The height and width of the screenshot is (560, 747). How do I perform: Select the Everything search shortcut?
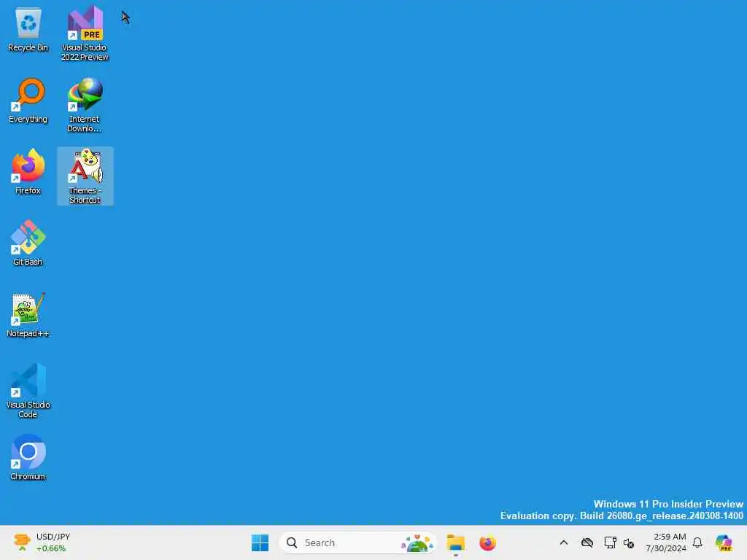pos(28,101)
